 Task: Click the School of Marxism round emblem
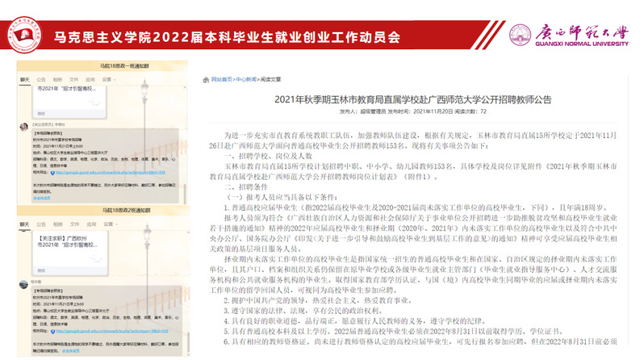25,36
